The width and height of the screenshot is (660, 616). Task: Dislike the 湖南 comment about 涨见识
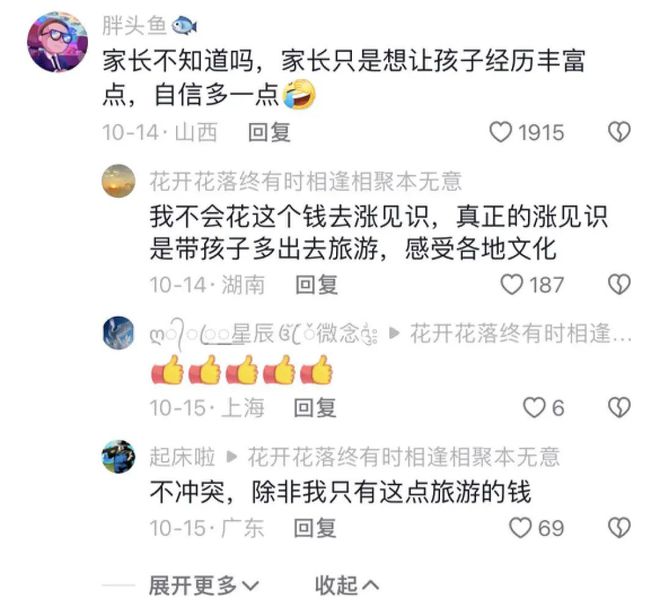(x=619, y=285)
